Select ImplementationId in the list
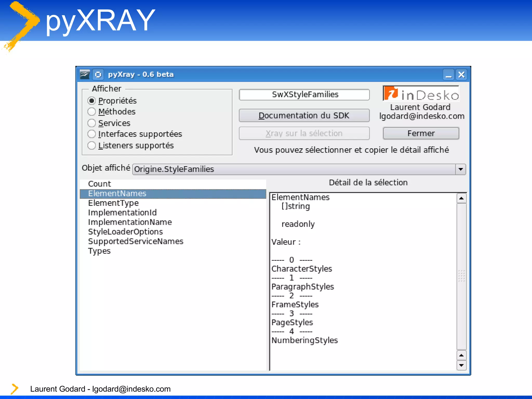532x399 pixels. [x=173, y=213]
